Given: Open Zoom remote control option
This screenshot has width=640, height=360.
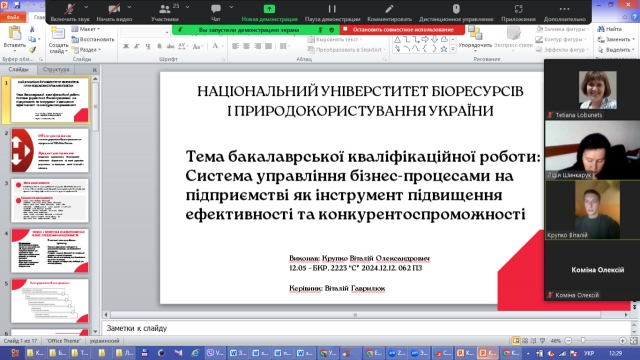Looking at the screenshot, I should click(x=456, y=12).
